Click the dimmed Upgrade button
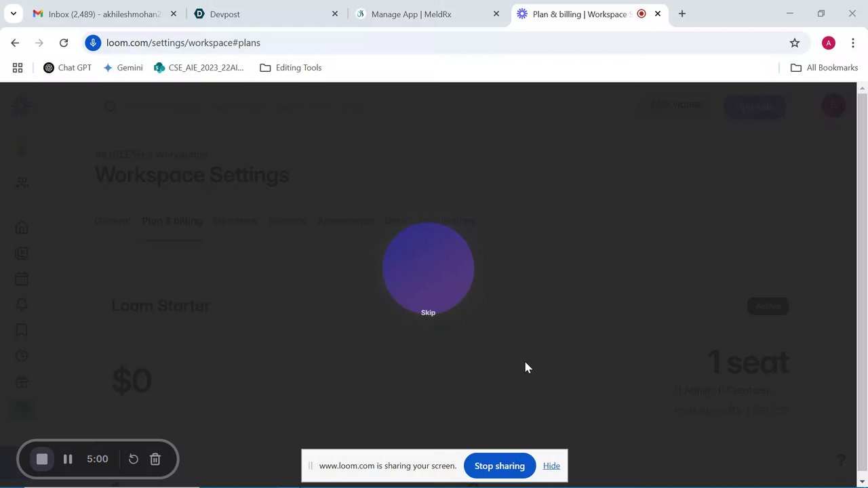Screen dimensions: 868x488 tap(755, 106)
